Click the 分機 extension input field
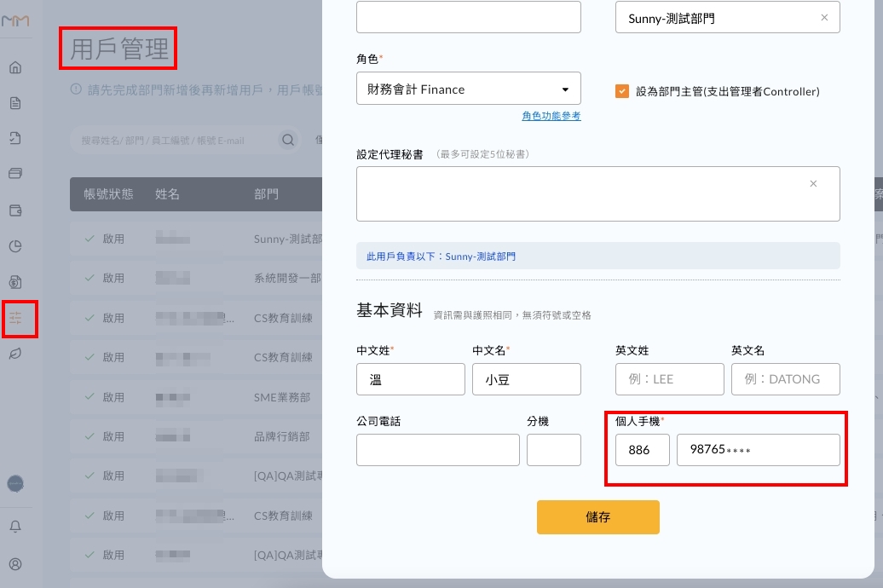Screen dimensions: 883x588 554,450
